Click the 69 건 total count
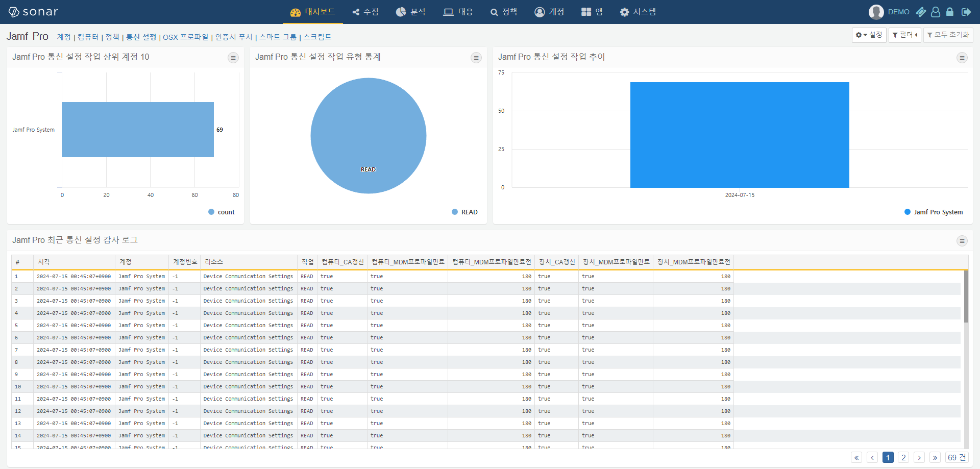 point(957,458)
